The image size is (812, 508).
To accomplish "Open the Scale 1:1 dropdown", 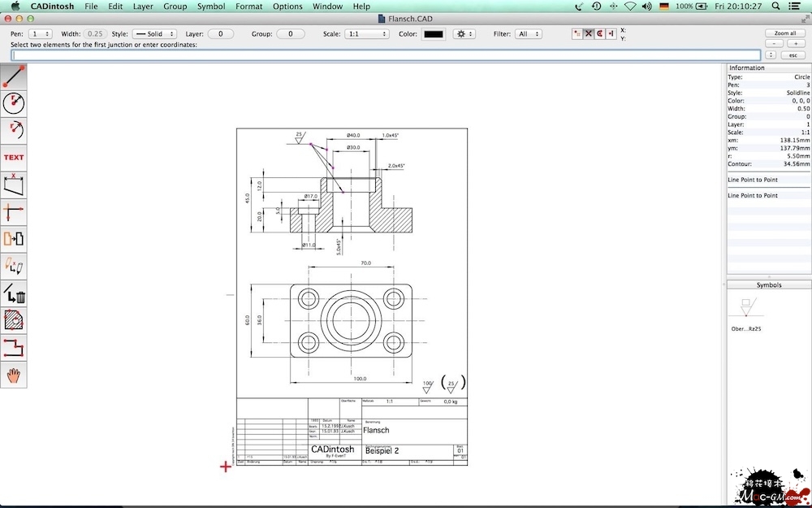I will coord(367,33).
